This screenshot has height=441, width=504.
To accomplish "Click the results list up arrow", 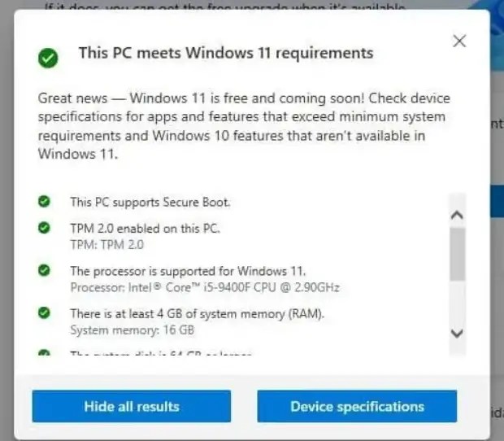I will [x=457, y=215].
